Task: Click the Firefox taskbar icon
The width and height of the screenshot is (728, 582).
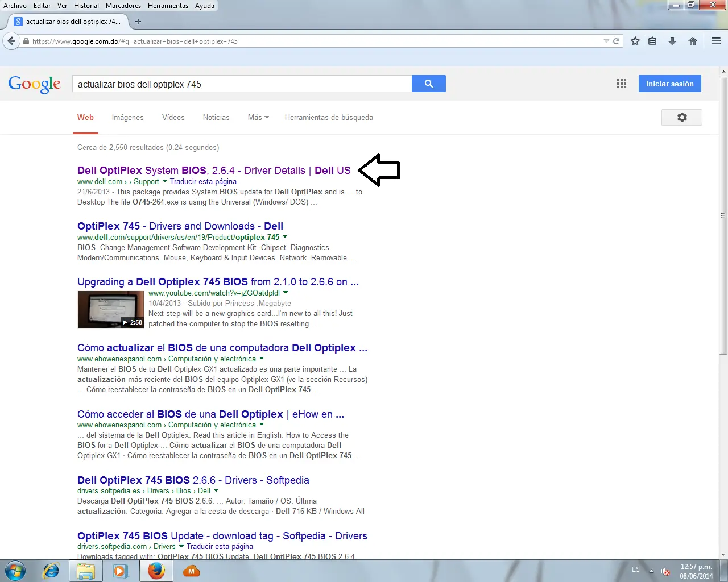Action: pos(156,571)
